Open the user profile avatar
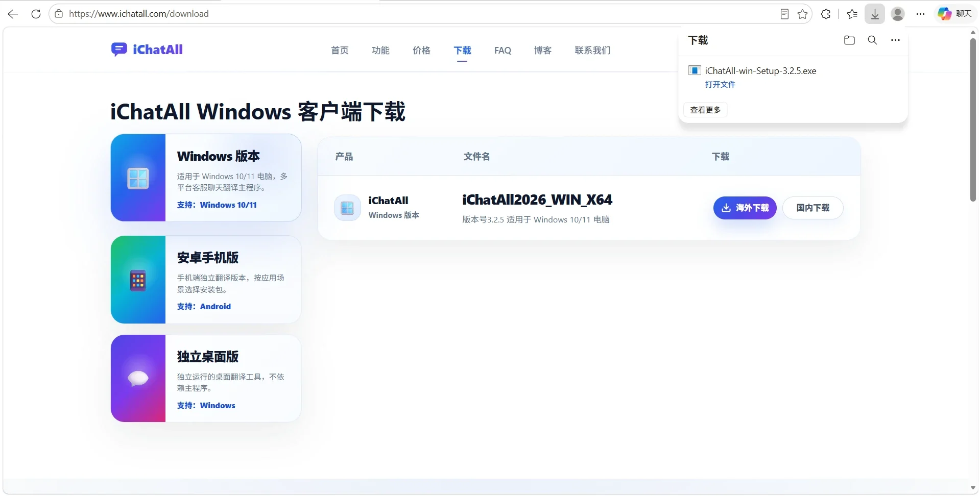 898,14
